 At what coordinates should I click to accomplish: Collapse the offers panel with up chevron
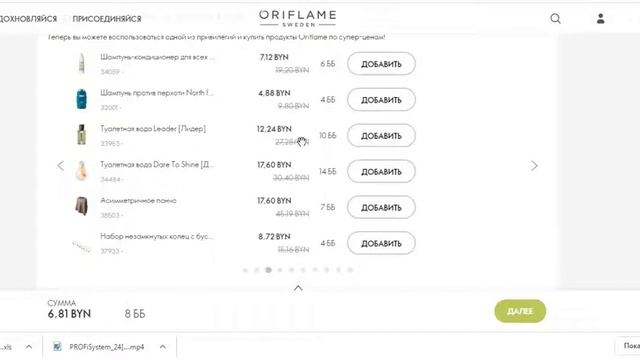[298, 288]
